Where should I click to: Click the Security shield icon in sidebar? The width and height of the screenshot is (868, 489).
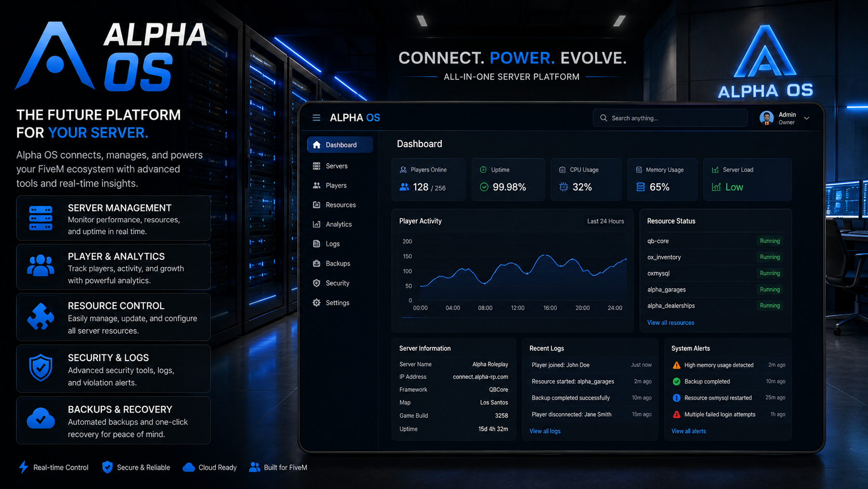[x=317, y=283]
